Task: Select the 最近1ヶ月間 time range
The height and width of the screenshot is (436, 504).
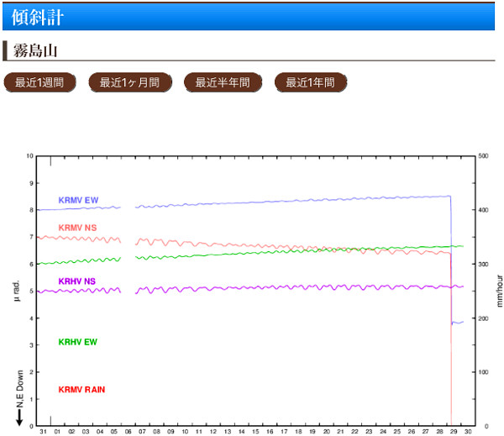Action: pos(130,82)
